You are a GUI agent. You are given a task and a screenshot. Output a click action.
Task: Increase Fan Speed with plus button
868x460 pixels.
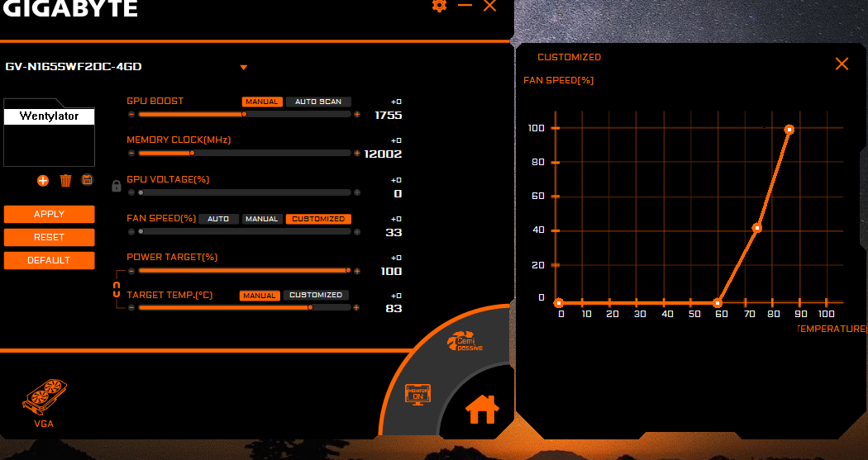[357, 232]
